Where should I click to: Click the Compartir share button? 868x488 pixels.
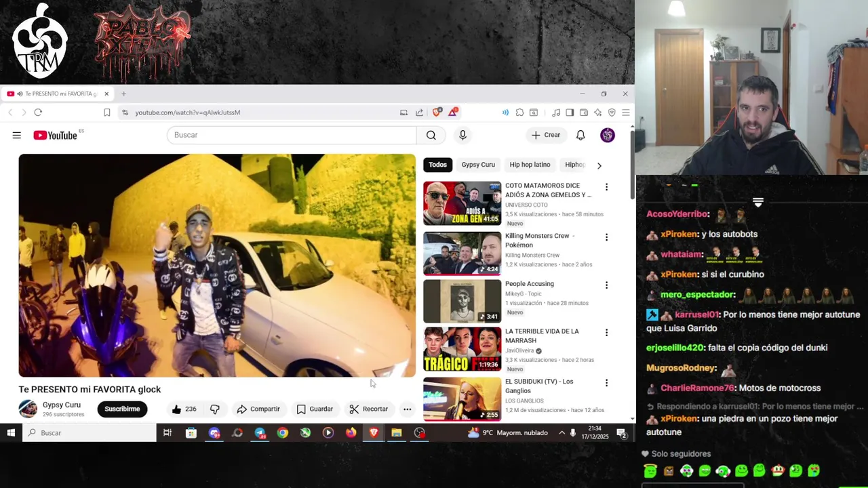(x=258, y=409)
